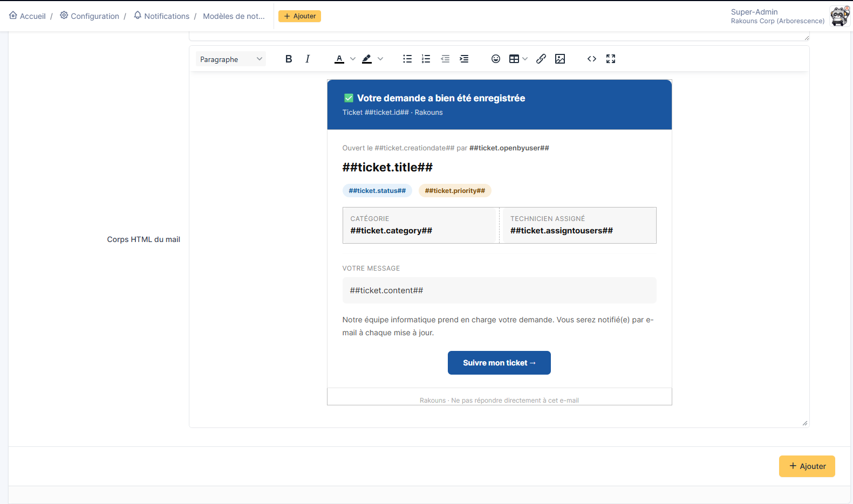
Task: Click the ##ticket.assigntousers## value
Action: pos(562,231)
